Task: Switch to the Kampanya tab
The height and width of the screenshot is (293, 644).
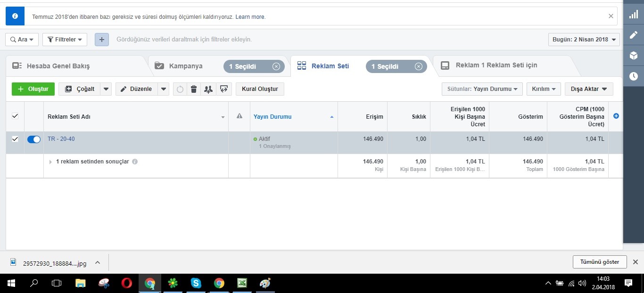Action: click(186, 66)
